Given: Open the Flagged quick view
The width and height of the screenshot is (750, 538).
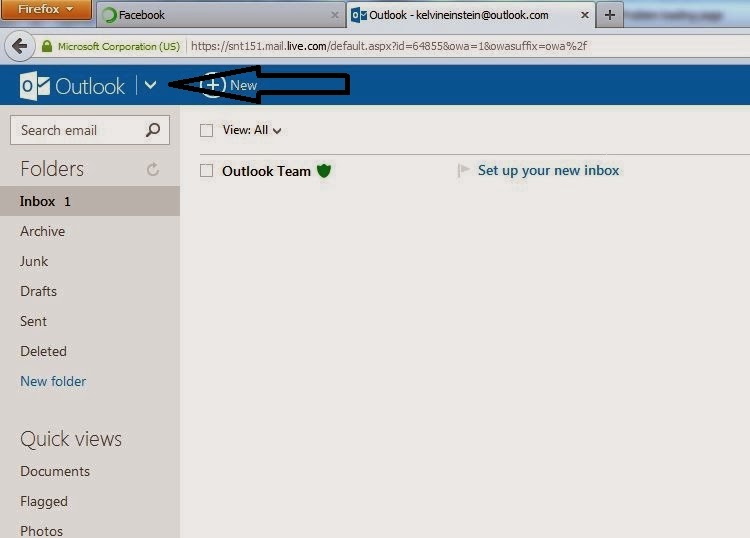Looking at the screenshot, I should tap(44, 502).
